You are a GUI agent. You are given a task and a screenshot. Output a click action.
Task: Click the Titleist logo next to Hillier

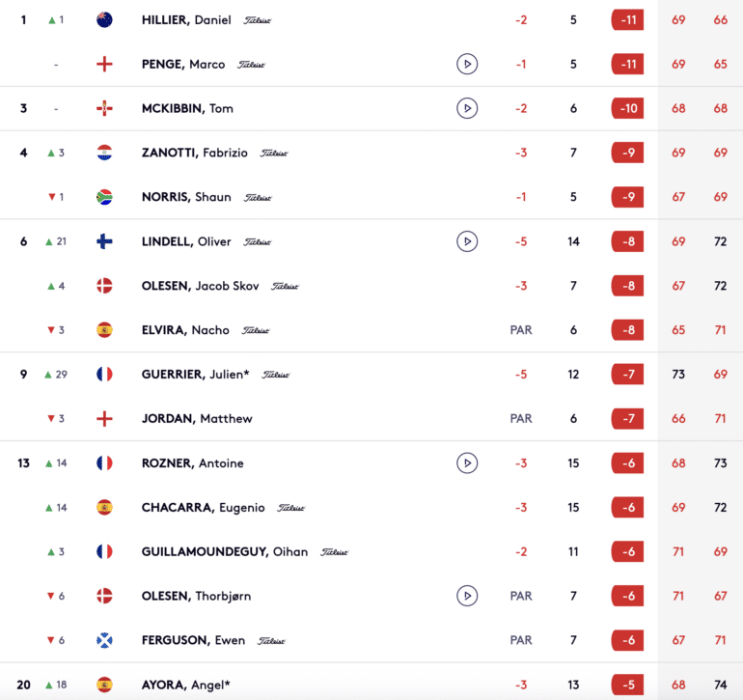(x=258, y=20)
